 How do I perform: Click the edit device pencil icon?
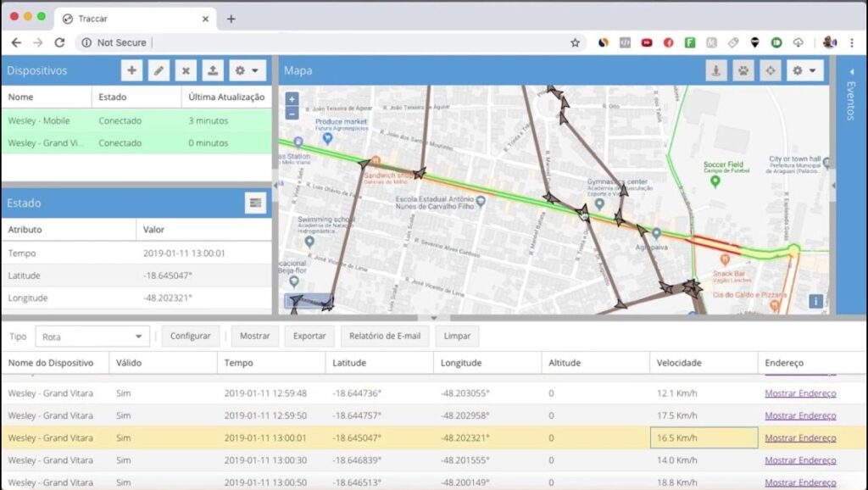pyautogui.click(x=159, y=70)
